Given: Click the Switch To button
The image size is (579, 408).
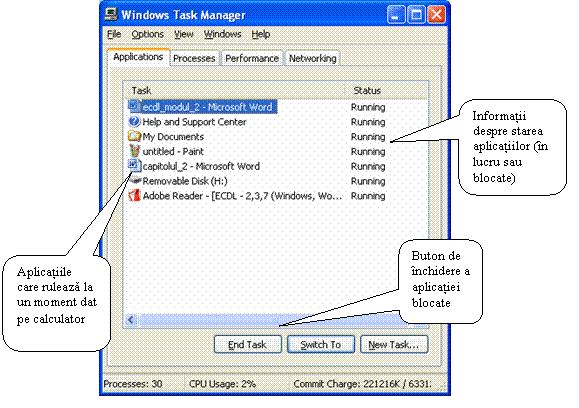Looking at the screenshot, I should [x=321, y=344].
